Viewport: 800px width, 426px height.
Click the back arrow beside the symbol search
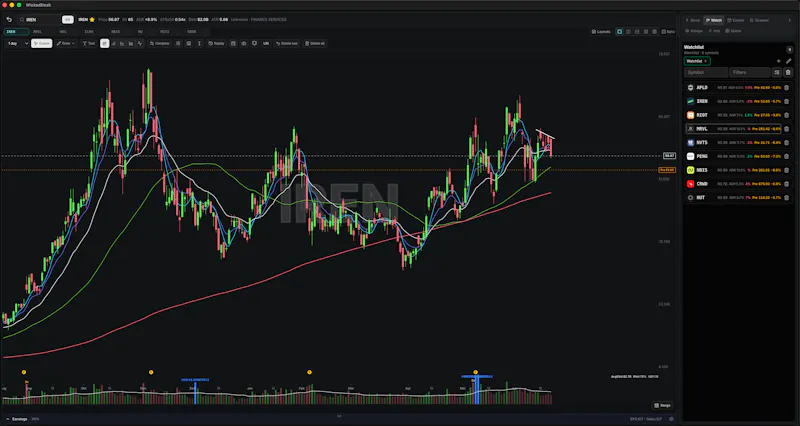point(9,19)
